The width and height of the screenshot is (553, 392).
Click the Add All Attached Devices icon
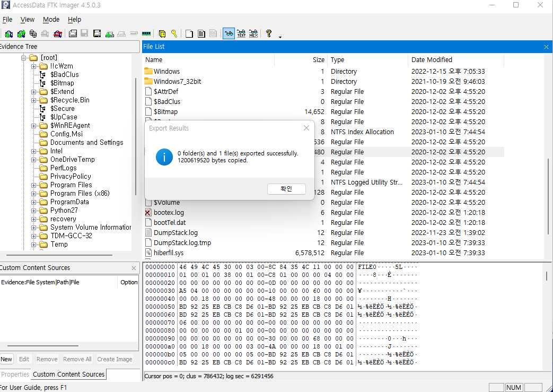[21, 33]
